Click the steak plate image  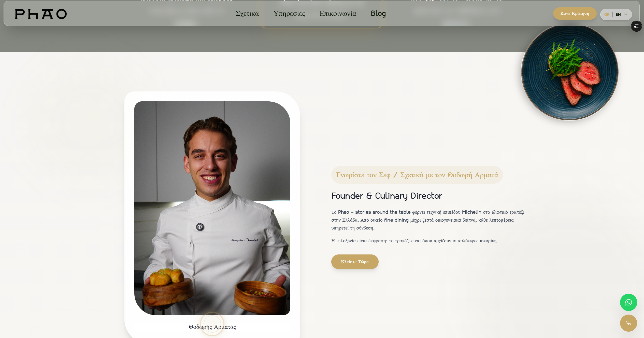pos(570,72)
